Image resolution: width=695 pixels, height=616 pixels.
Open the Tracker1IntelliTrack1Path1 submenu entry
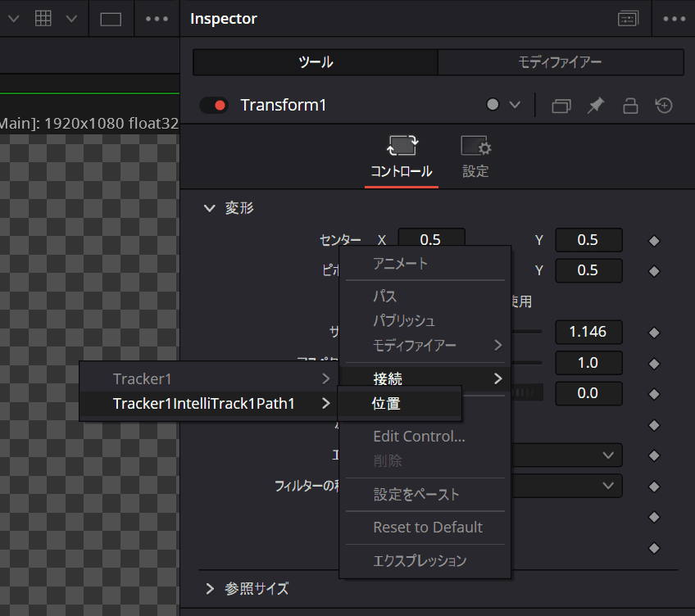pos(208,404)
